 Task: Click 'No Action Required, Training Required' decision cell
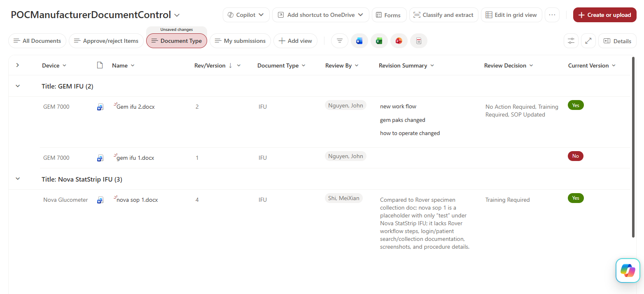pos(522,111)
